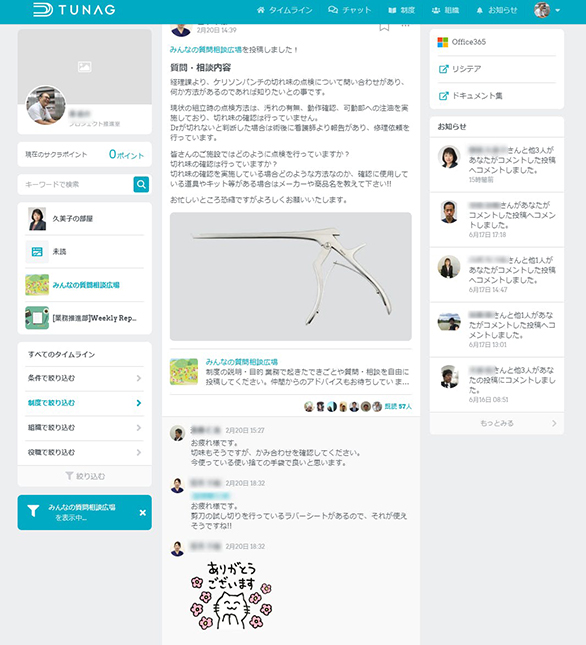Open the タイムライン menu
The height and width of the screenshot is (645, 586).
(x=284, y=10)
